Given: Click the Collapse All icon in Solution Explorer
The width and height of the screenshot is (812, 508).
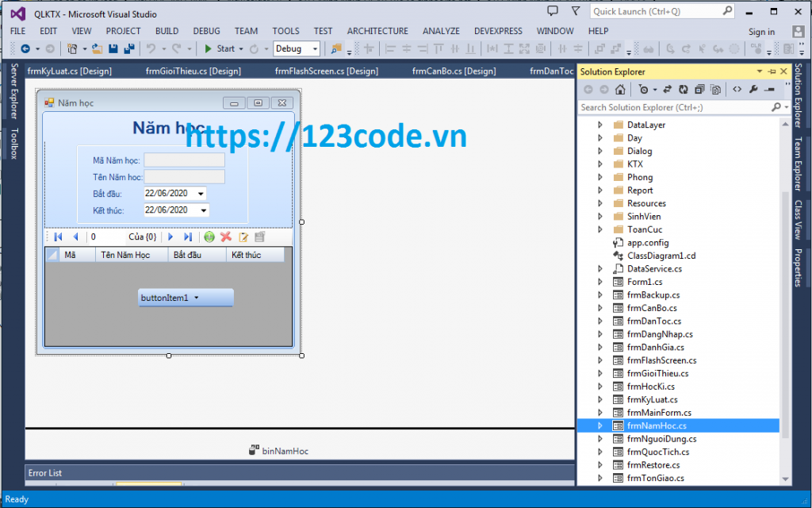Looking at the screenshot, I should pyautogui.click(x=701, y=89).
